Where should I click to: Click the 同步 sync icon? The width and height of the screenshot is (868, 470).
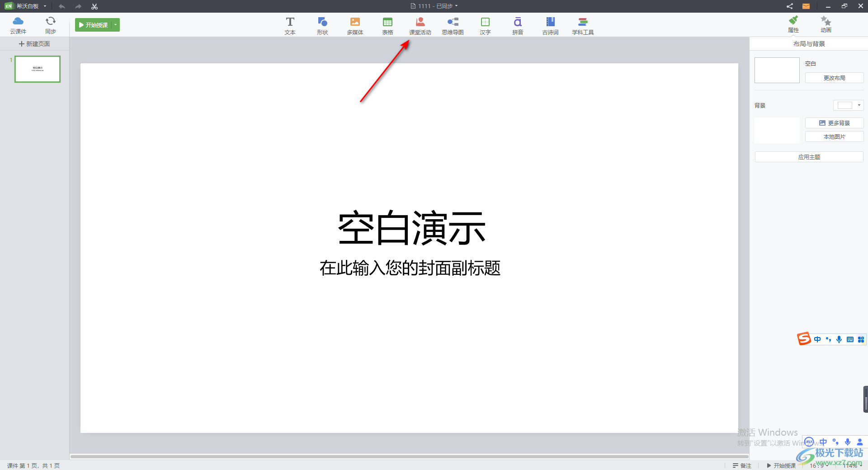pyautogui.click(x=51, y=25)
